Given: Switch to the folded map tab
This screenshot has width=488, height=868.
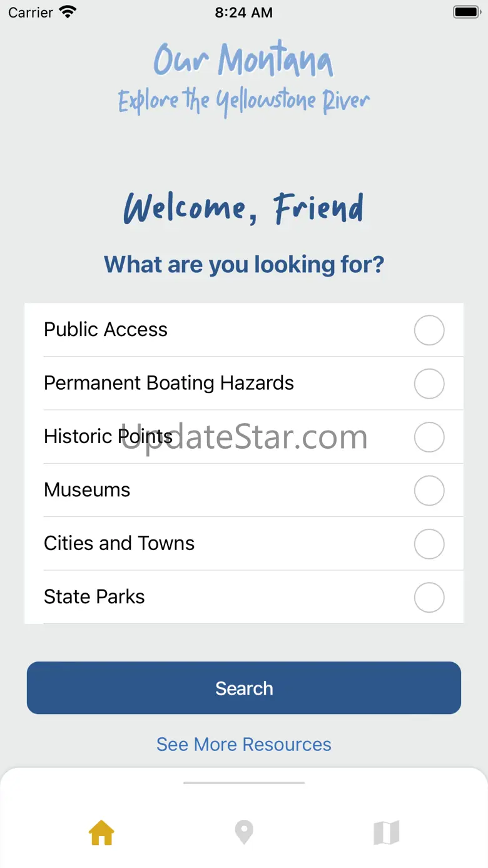Looking at the screenshot, I should point(386,833).
